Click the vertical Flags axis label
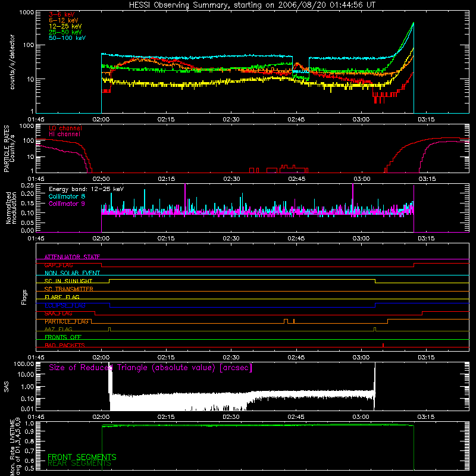Screen dimensions: 476x476 (x=24, y=297)
